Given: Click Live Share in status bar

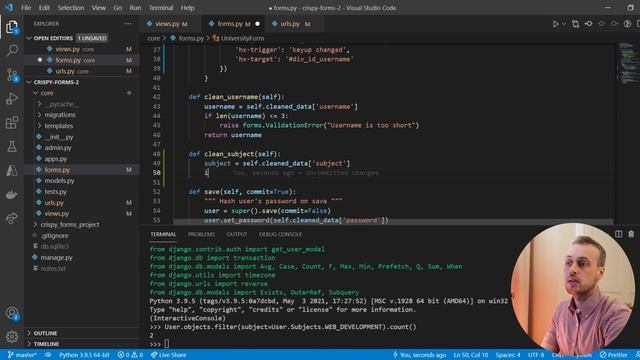Looking at the screenshot, I should point(169,355).
